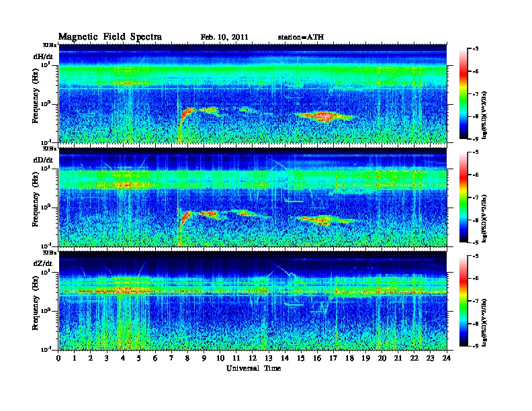
Task: Click the 10^-1 frequency tick of dZ/dt panel
Action: pos(46,349)
